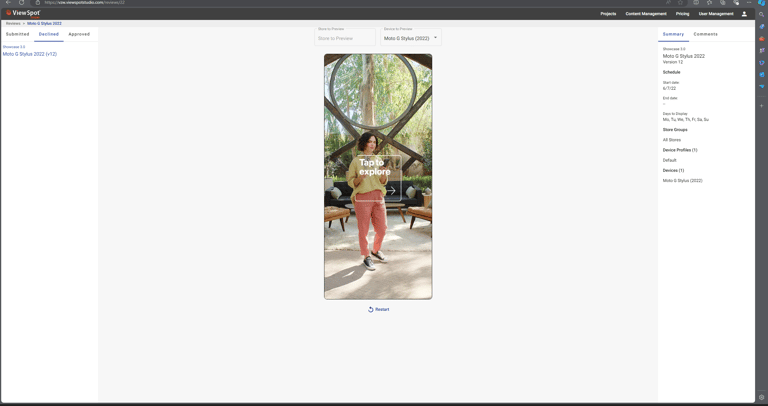The image size is (768, 406).
Task: Switch to the Approved tab
Action: tap(79, 34)
